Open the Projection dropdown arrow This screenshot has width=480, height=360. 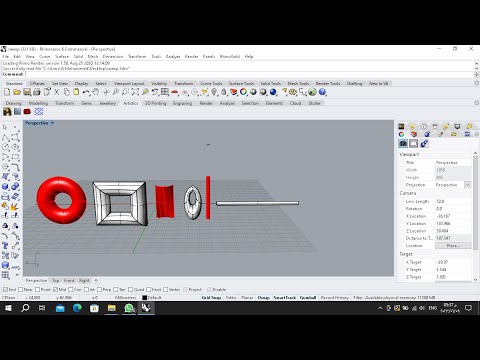468,185
